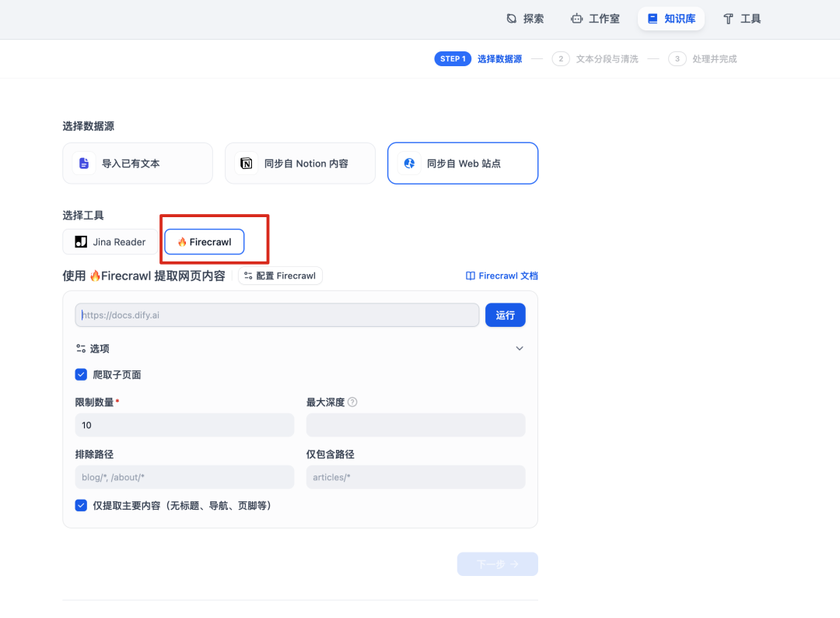Click the 探索 compass icon
840x618 pixels.
tap(512, 19)
